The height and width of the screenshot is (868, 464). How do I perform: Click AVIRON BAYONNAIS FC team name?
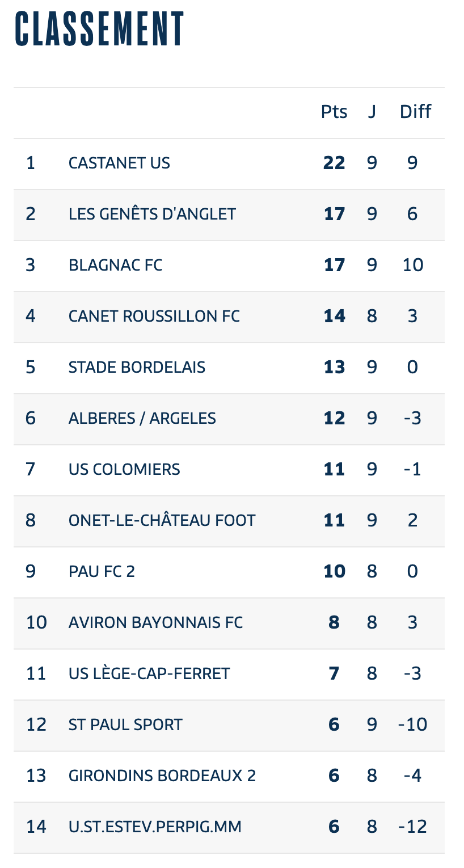(x=155, y=622)
